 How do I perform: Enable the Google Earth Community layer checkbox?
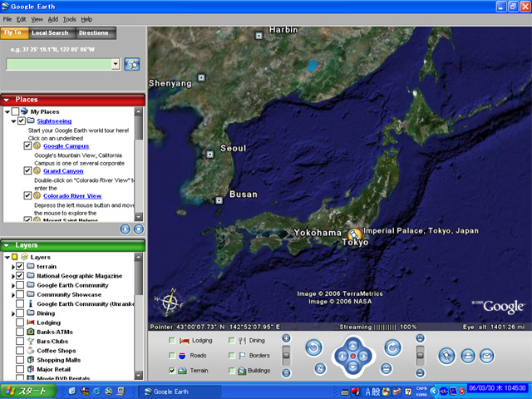click(x=20, y=285)
